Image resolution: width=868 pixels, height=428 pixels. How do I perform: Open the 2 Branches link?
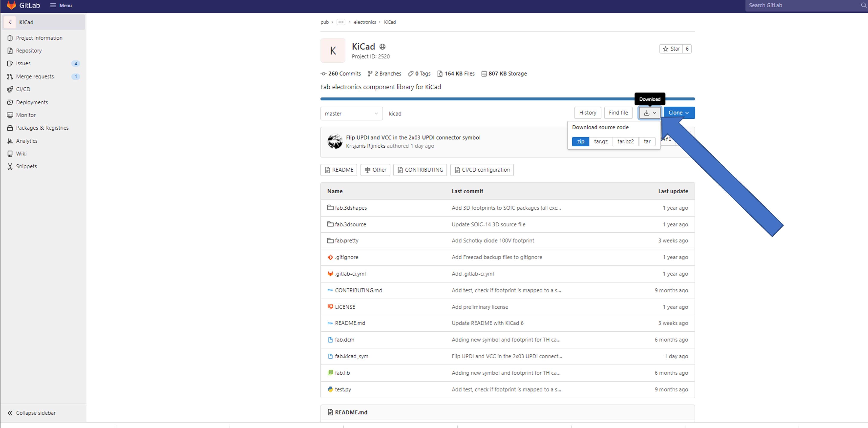[385, 74]
